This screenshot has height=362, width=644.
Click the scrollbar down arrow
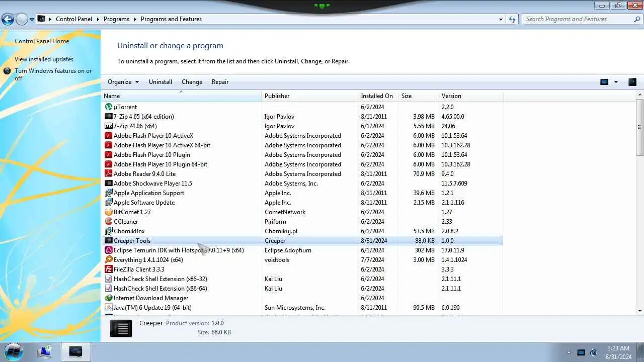[639, 311]
